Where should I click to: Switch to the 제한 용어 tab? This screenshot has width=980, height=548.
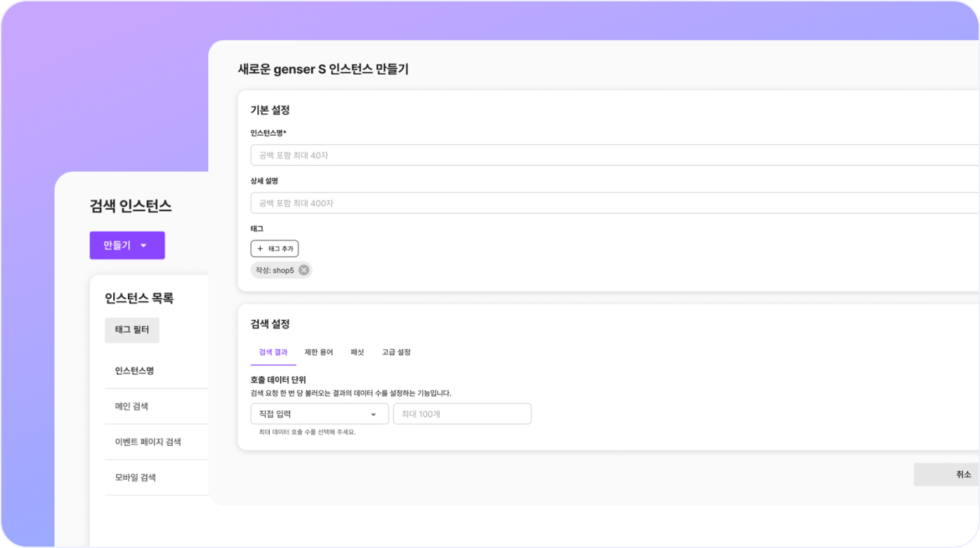coord(319,352)
